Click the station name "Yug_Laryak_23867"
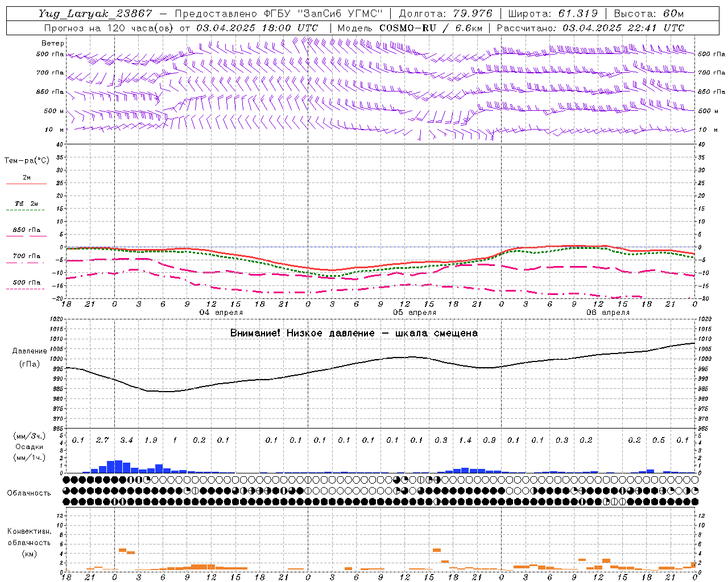Viewport: 728px width, 582px height. [96, 14]
